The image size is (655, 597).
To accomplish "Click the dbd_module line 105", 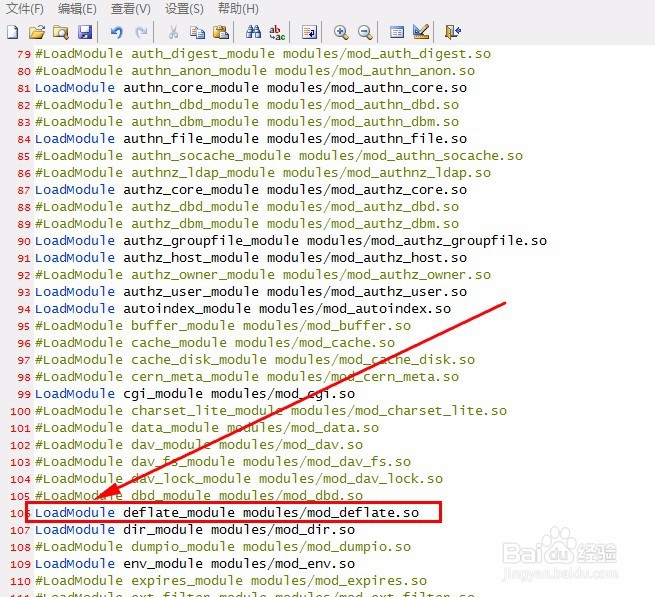I will (x=199, y=495).
